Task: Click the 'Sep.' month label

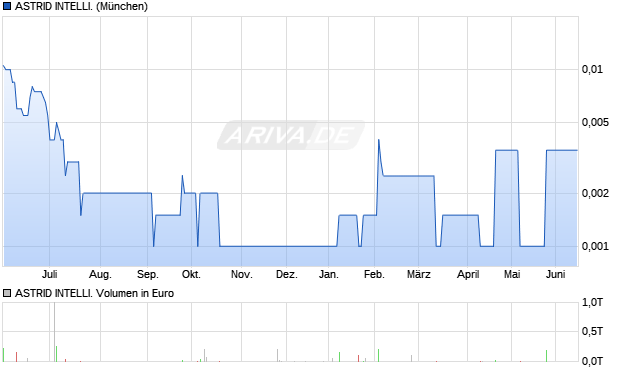Action: click(147, 274)
